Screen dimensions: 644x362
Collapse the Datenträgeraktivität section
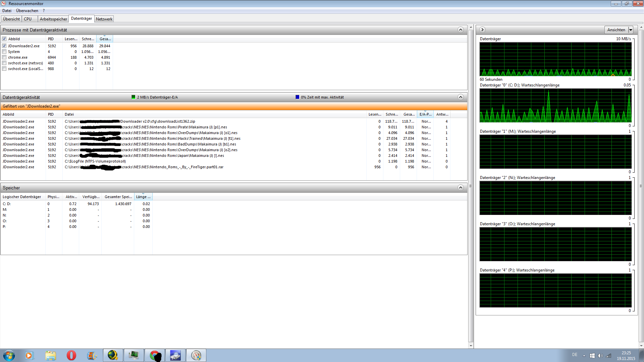tap(461, 97)
